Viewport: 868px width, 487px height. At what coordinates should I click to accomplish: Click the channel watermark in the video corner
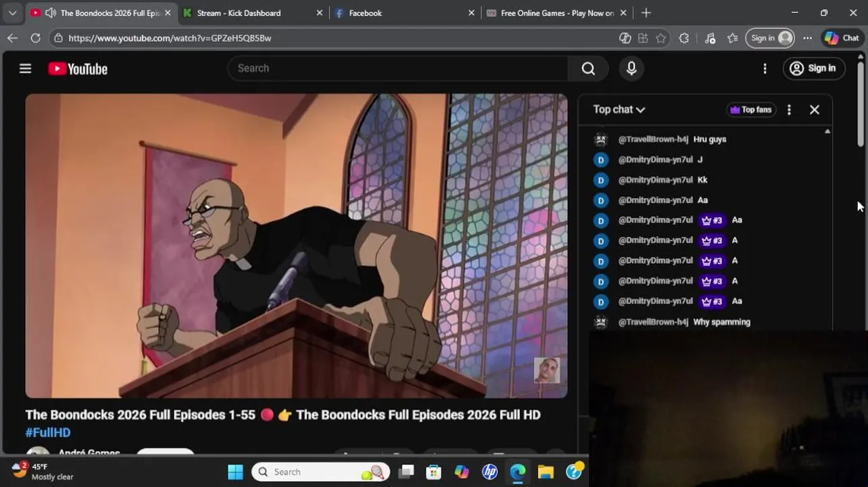[547, 370]
